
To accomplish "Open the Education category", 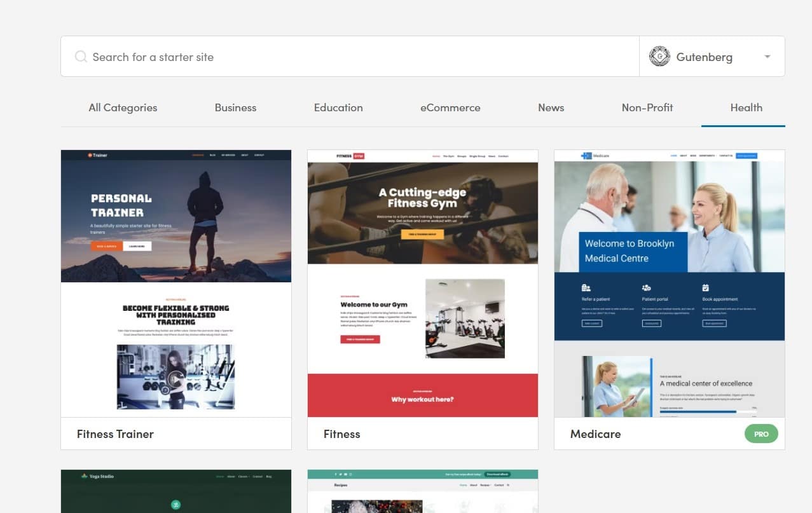I will pos(338,107).
